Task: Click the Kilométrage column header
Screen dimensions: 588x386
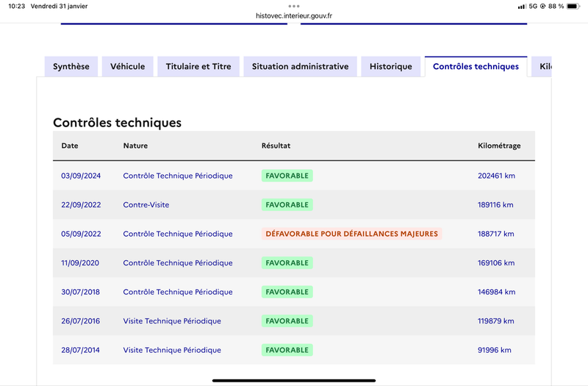Action: (499, 146)
